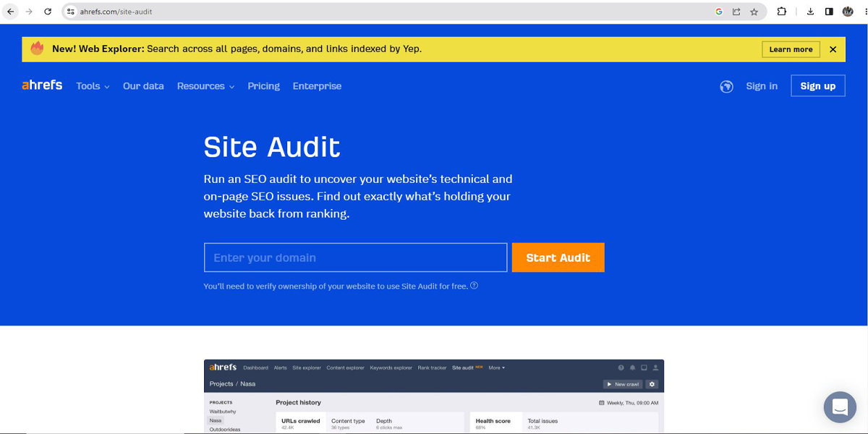Click the Sign up button
This screenshot has width=868, height=434.
[x=818, y=85]
